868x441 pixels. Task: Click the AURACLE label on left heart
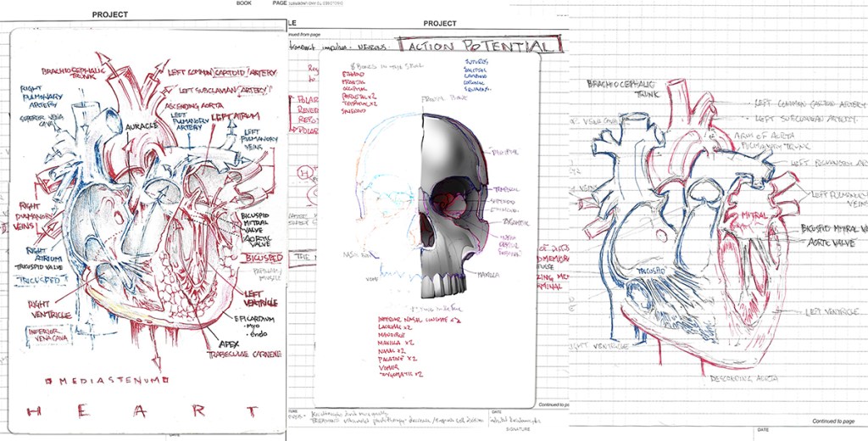point(142,126)
